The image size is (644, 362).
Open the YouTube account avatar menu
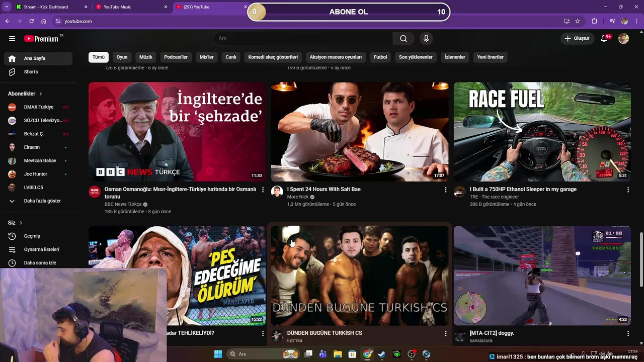[623, 39]
